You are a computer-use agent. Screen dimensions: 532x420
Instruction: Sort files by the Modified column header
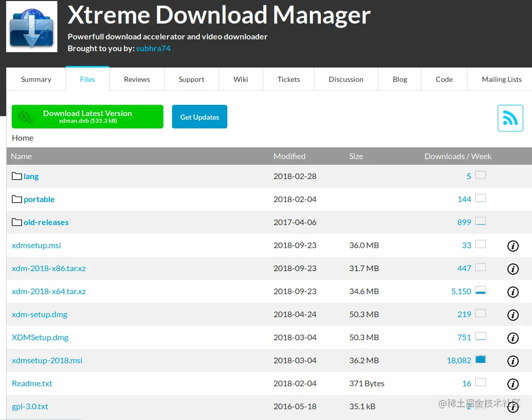point(289,156)
